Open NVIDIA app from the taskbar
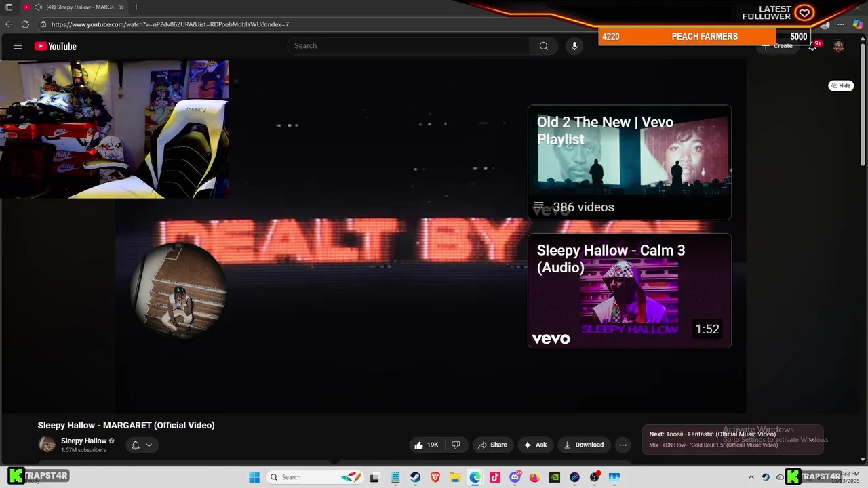 pyautogui.click(x=555, y=477)
